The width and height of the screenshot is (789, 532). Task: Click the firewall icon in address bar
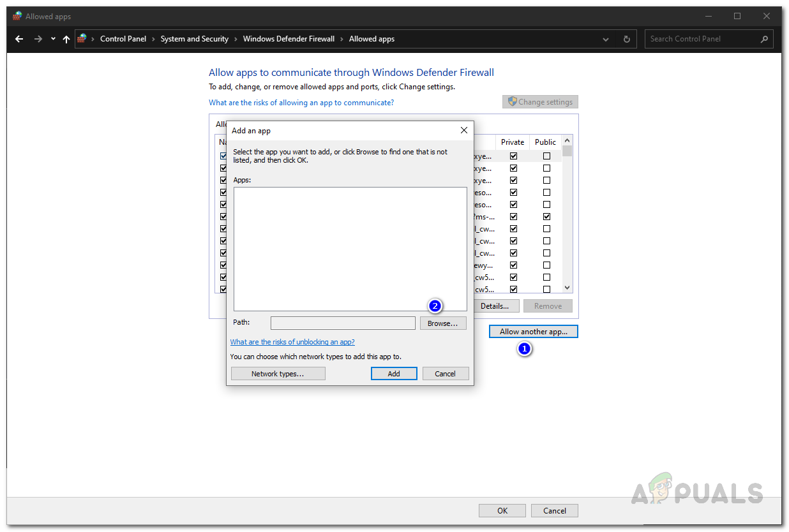point(82,38)
